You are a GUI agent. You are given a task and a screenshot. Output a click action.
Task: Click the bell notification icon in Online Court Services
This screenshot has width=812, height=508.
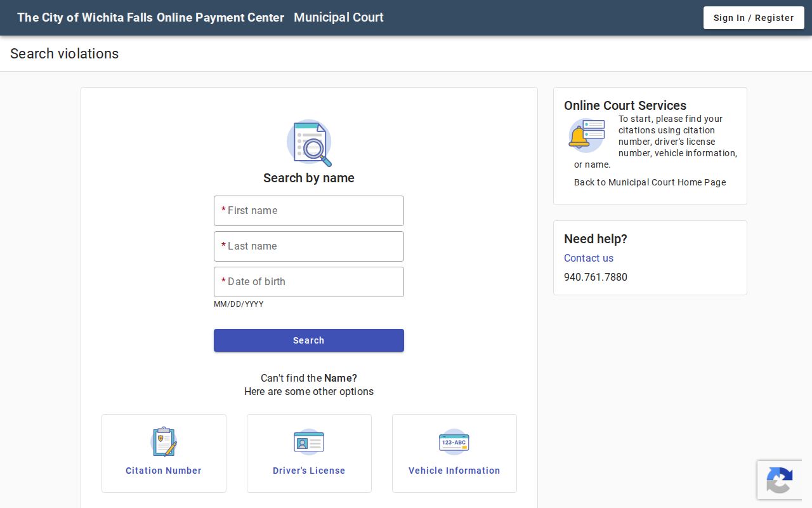point(586,135)
